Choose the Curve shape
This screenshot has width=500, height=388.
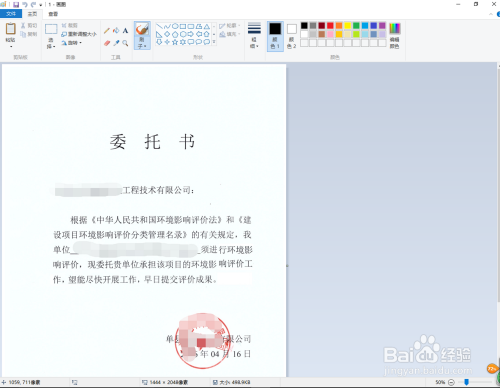[167, 26]
